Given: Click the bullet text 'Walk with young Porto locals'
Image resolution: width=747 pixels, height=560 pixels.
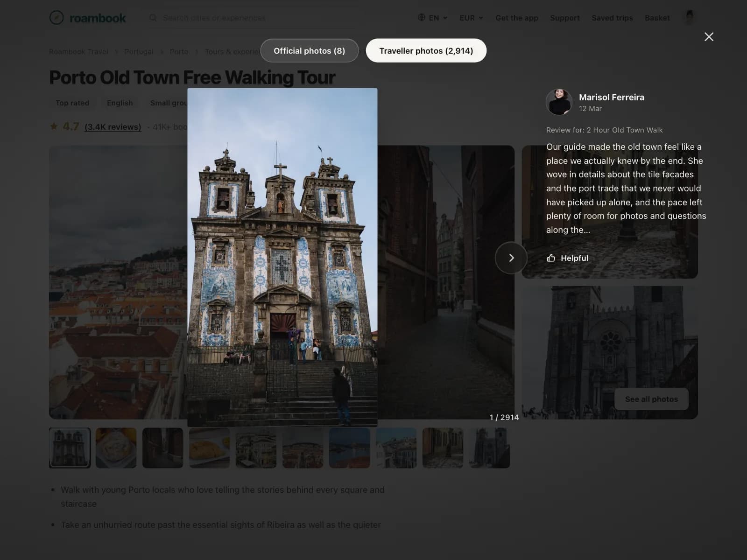Looking at the screenshot, I should 223,497.
